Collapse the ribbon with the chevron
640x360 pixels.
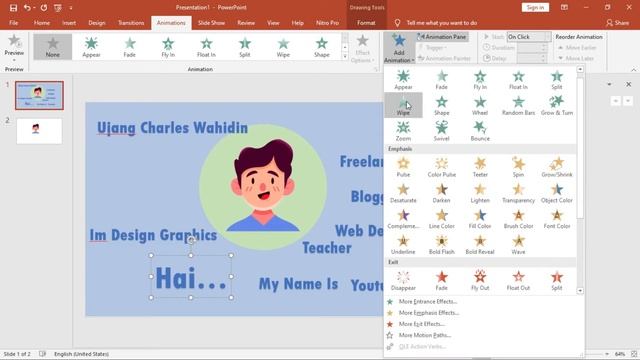(x=633, y=70)
